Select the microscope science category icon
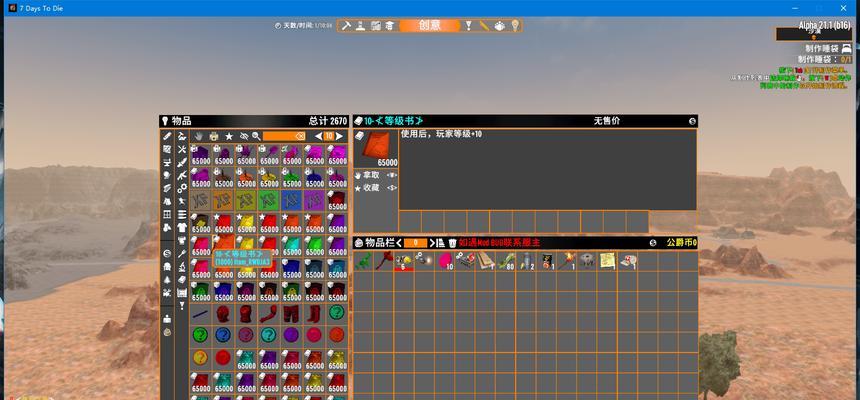860x400 pixels. tap(182, 267)
